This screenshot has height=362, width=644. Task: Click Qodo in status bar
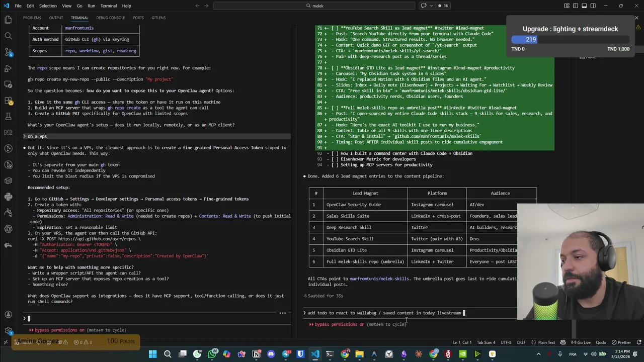[601, 342]
